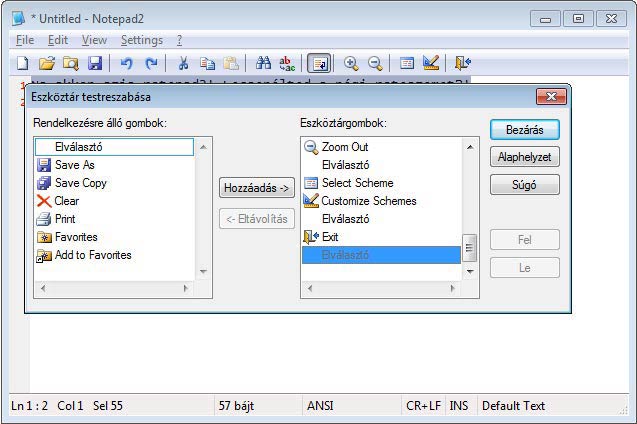This screenshot has width=637, height=424.
Task: Open the View menu
Action: click(x=94, y=40)
